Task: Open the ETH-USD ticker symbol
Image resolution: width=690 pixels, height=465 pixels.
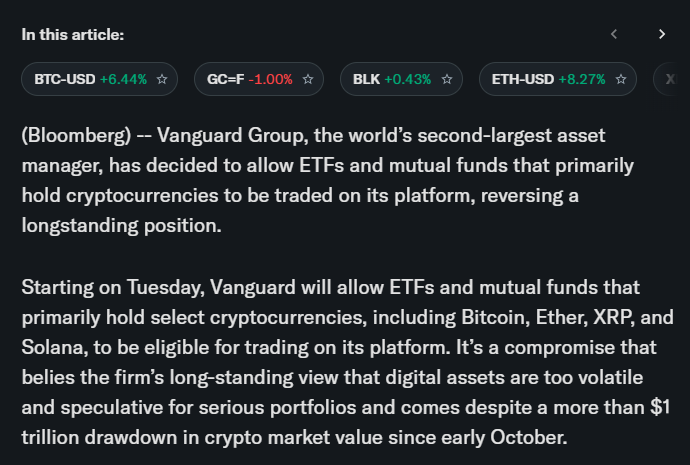Action: click(x=523, y=79)
